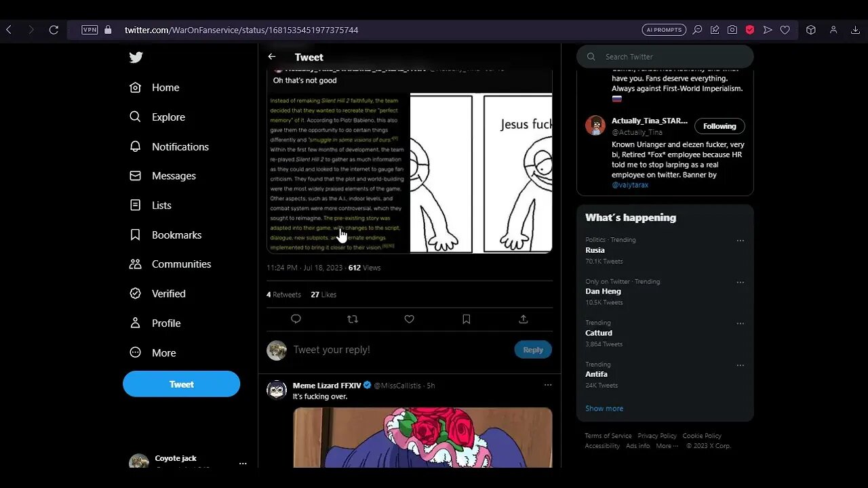The height and width of the screenshot is (488, 868).
Task: Click the Notifications bell icon
Action: (136, 146)
